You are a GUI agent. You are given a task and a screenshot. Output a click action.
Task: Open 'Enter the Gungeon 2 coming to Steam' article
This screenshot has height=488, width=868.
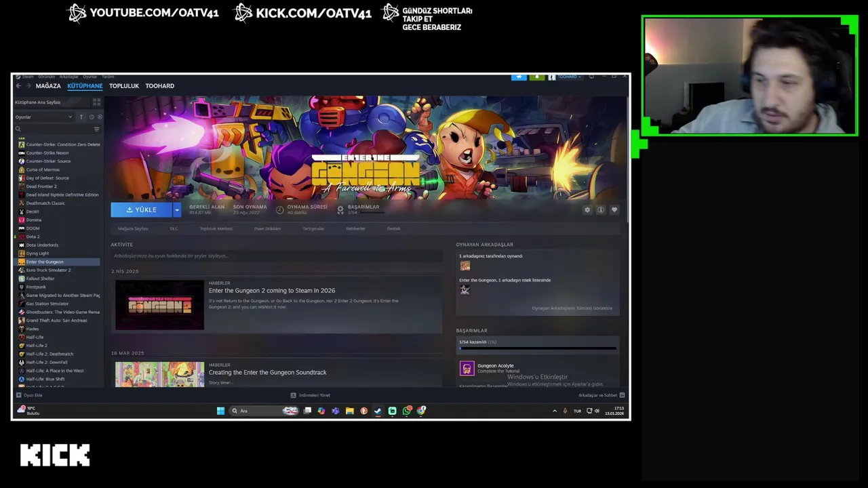point(272,291)
